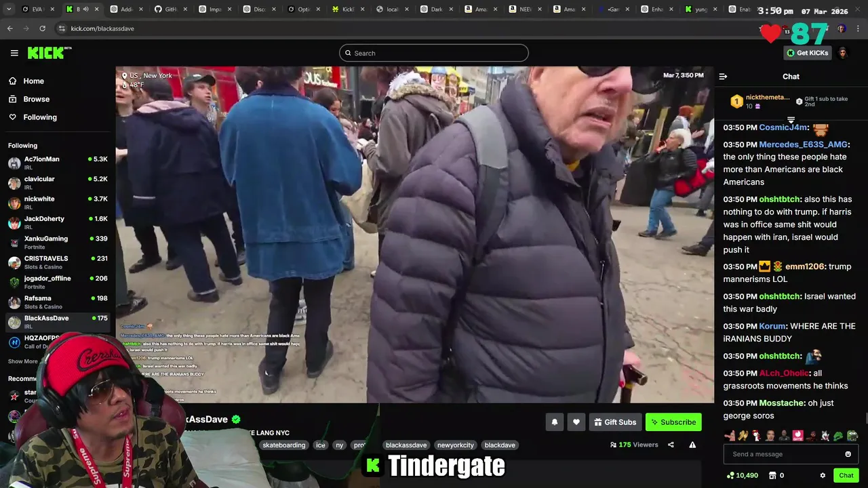The image size is (868, 488).
Task: Toggle following with the heart button
Action: [576, 422]
